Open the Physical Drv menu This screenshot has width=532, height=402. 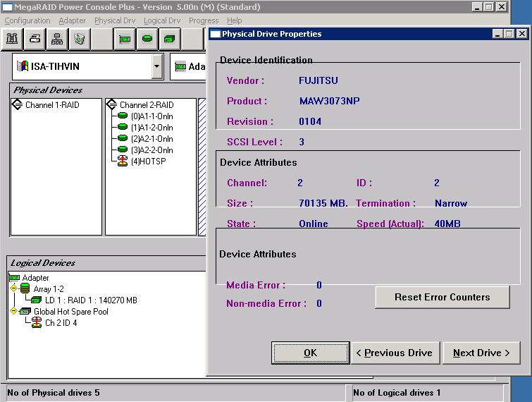[115, 20]
